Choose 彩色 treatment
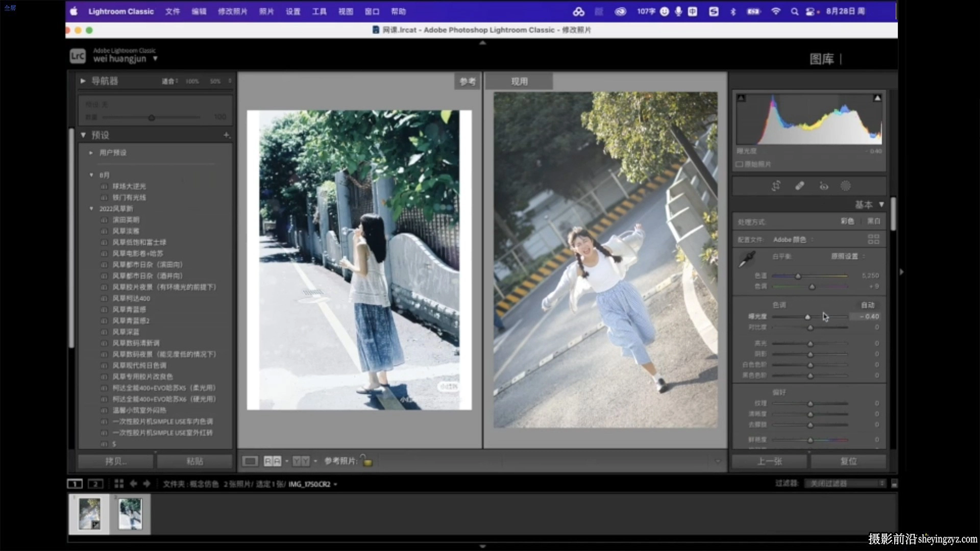The width and height of the screenshot is (980, 551). coord(847,221)
